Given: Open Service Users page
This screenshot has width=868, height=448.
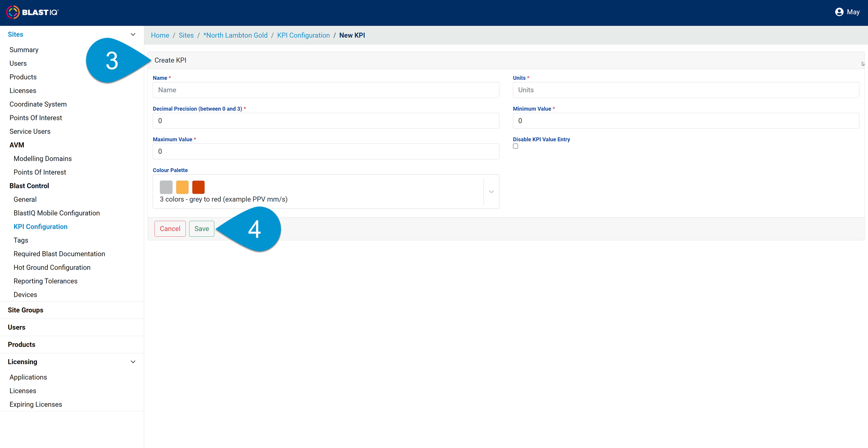Looking at the screenshot, I should tap(30, 132).
